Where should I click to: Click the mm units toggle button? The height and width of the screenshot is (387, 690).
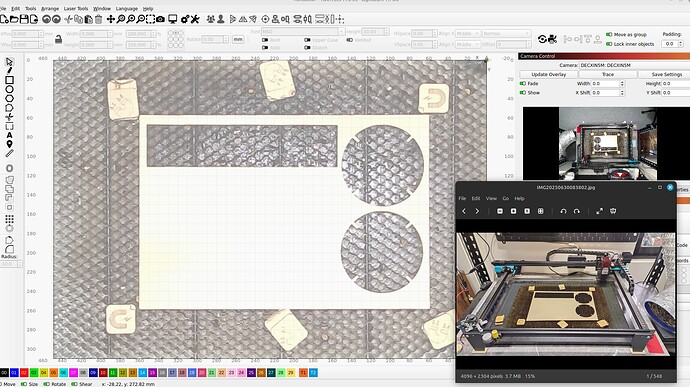238,40
